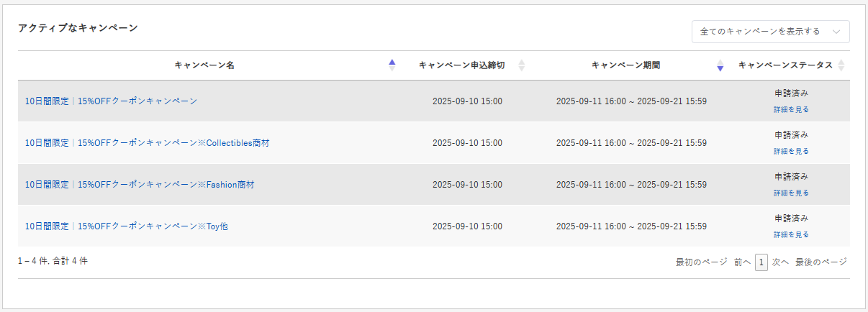The image size is (868, 312).
Task: Sort by キャンペーン申込締切 column arrows
Action: [x=522, y=65]
